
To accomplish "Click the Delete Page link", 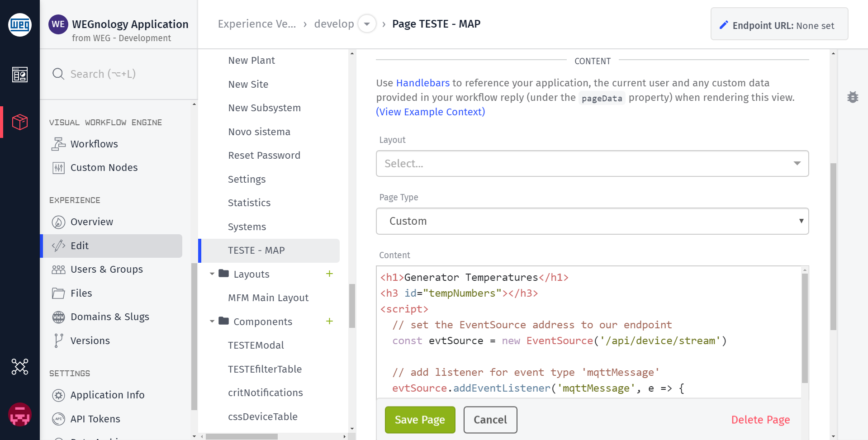I will tap(760, 420).
